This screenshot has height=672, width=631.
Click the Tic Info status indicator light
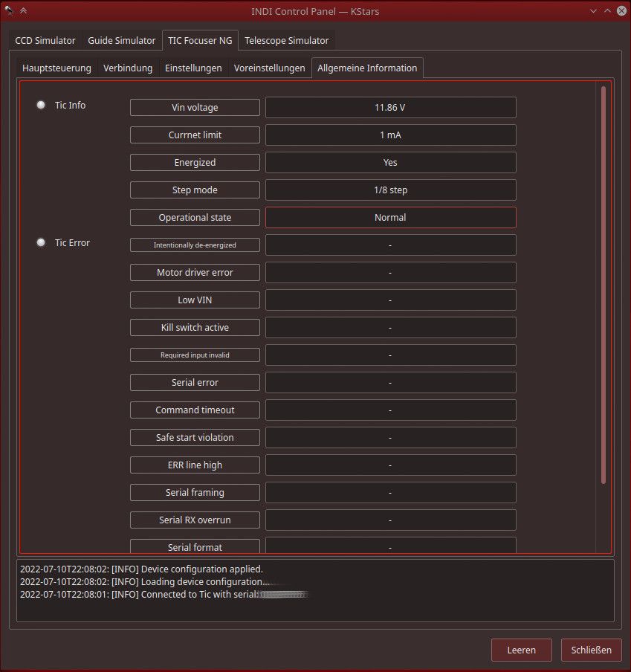coord(41,106)
